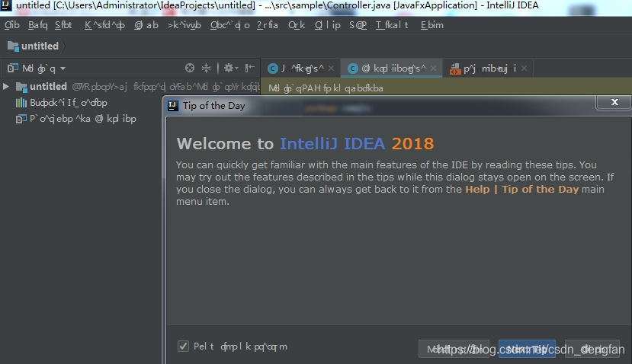
Task: Close the Controller.java editor tab
Action: 433,69
